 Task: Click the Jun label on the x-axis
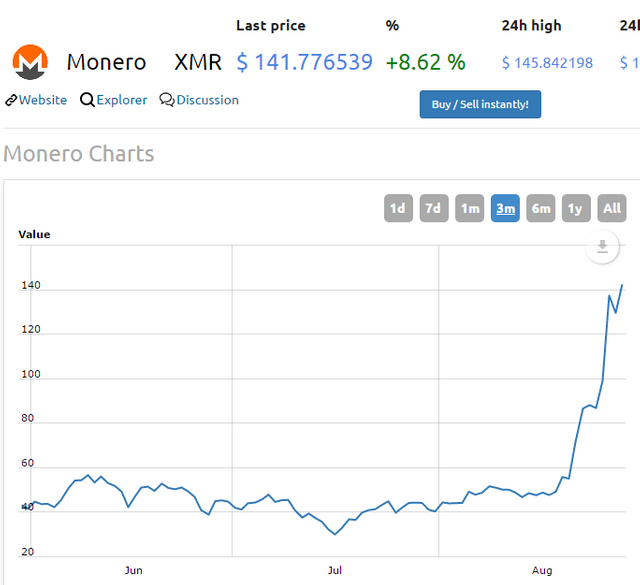(x=133, y=570)
